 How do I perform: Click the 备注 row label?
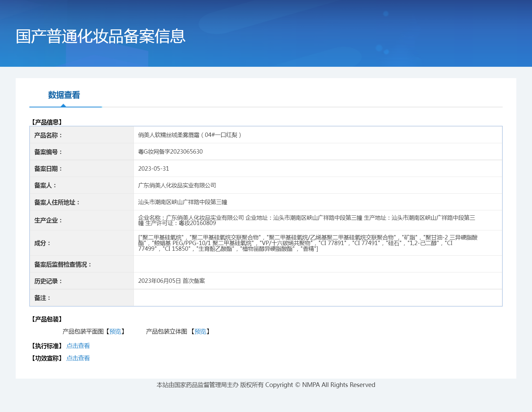tap(42, 298)
